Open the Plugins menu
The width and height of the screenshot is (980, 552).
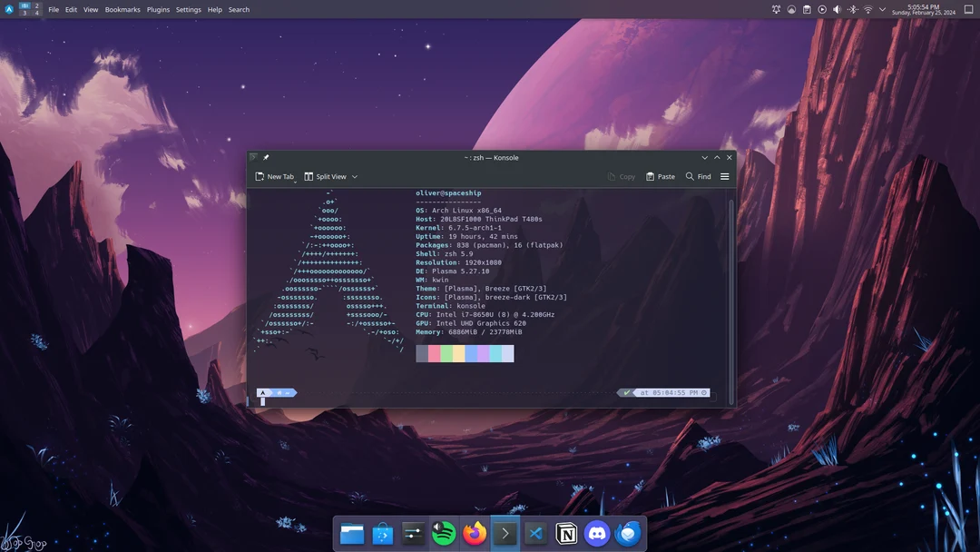tap(158, 9)
